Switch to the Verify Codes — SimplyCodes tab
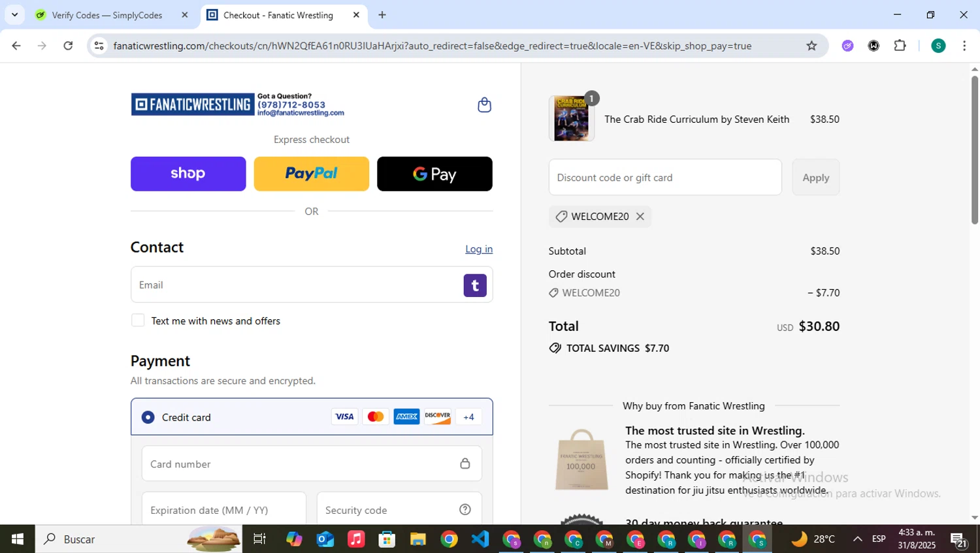 click(107, 15)
